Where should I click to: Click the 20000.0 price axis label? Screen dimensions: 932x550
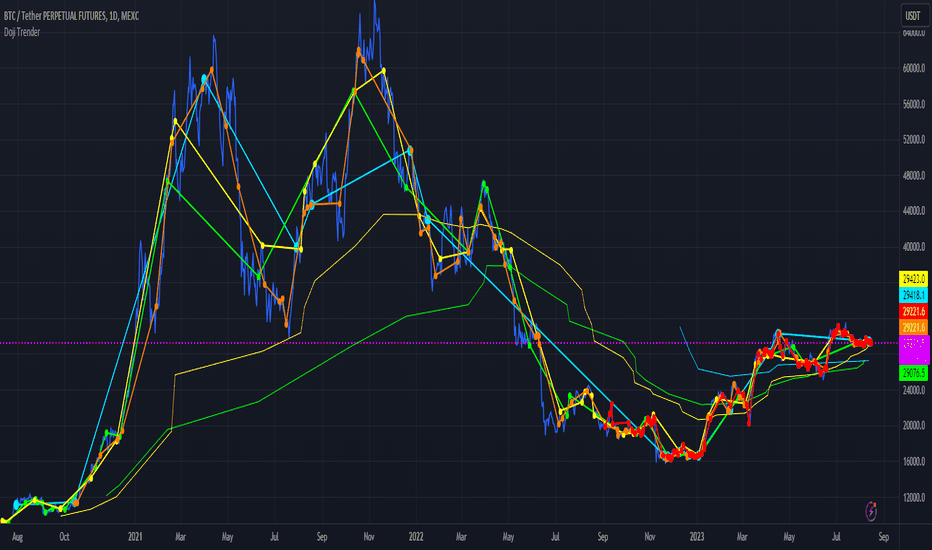pyautogui.click(x=914, y=426)
